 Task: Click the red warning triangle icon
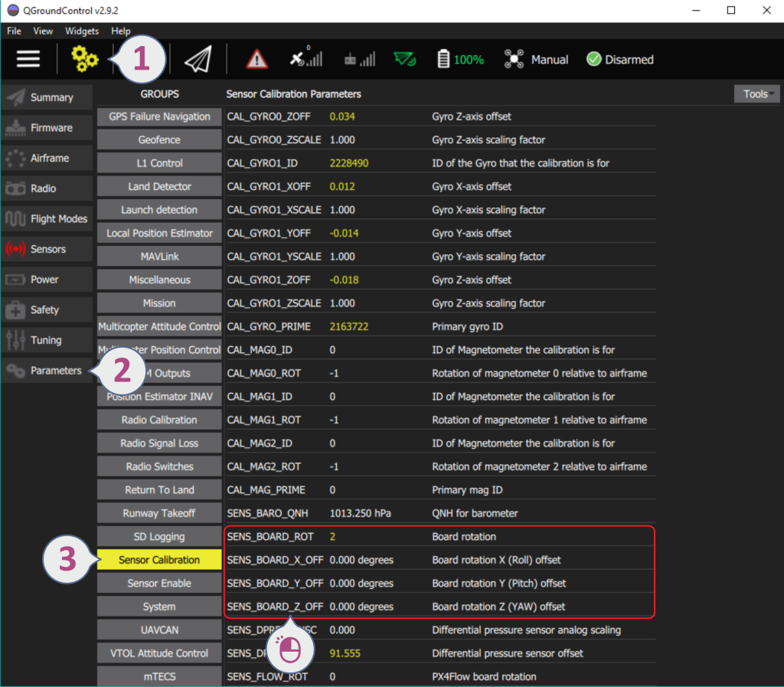click(x=256, y=59)
